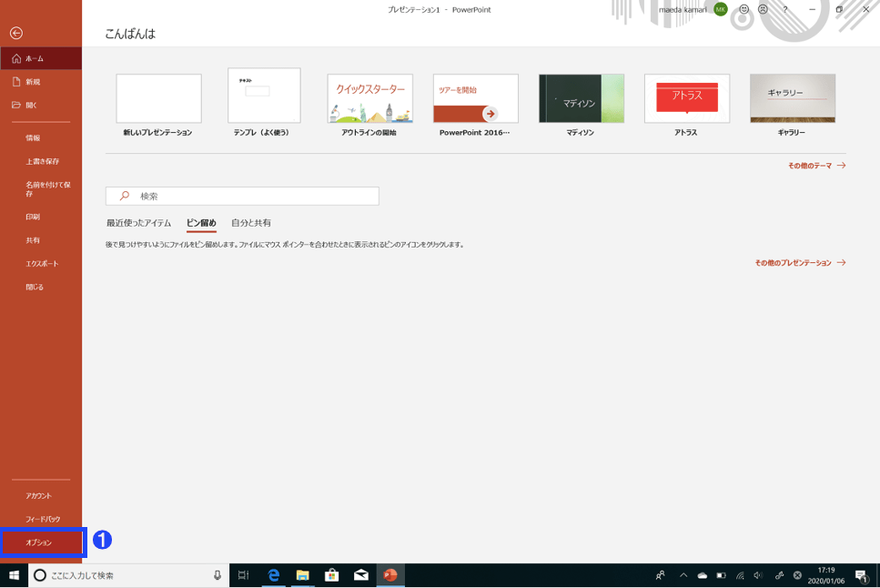Viewport: 880px width, 588px height.
Task: Click the pen link icon in the system tray
Action: (779, 575)
